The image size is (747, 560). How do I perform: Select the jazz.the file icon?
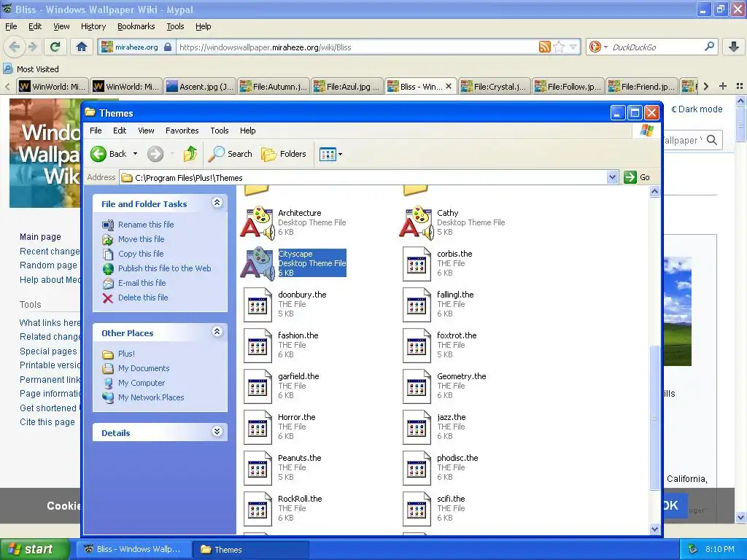(417, 427)
